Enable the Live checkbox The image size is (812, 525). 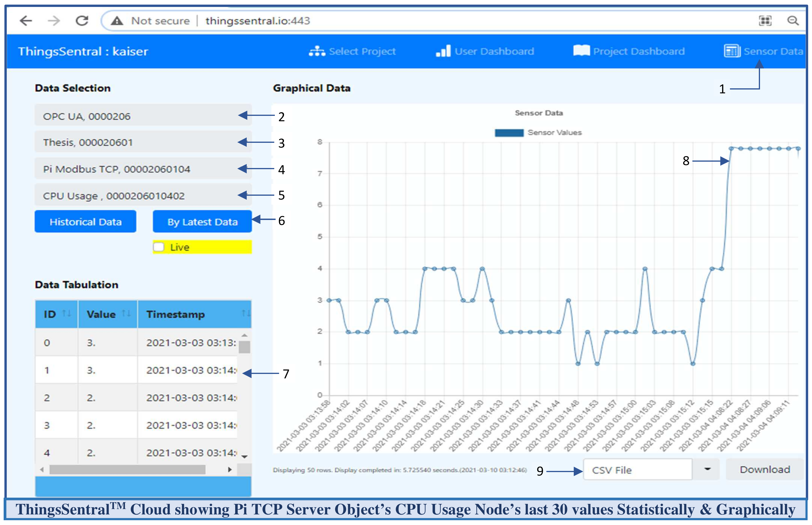(159, 247)
